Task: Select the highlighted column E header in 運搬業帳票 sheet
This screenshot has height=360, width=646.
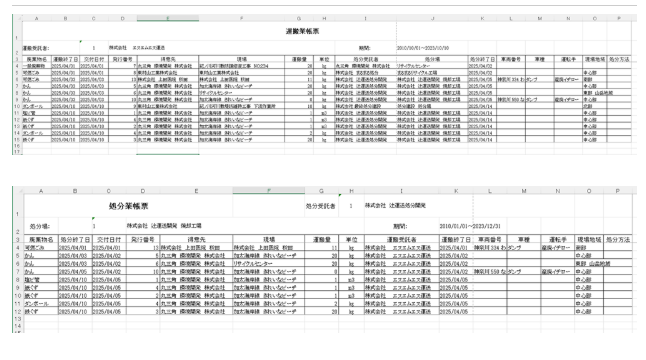Action: click(168, 18)
